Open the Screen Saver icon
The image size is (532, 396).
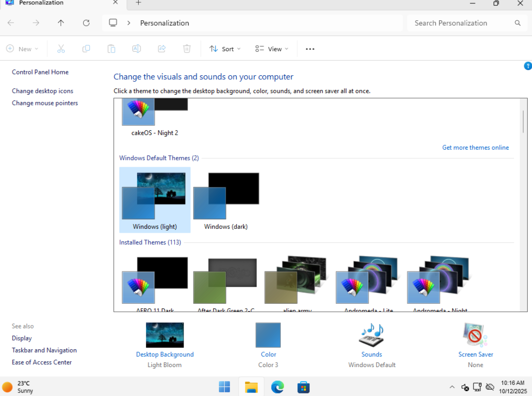coord(475,335)
